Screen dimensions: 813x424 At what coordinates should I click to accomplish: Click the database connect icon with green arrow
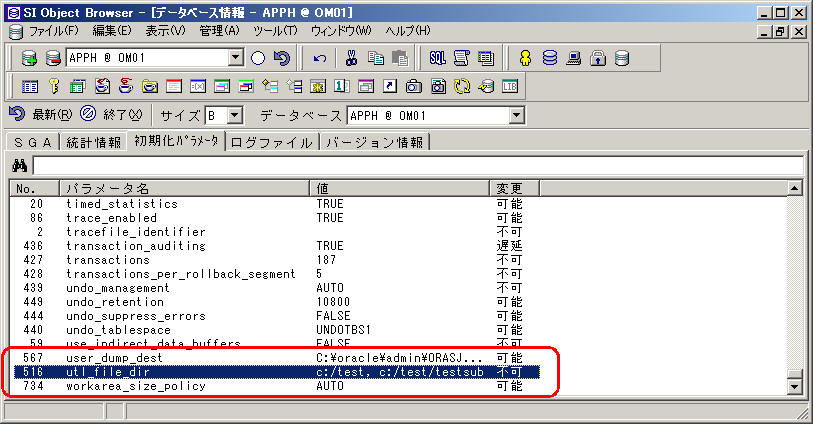click(28, 58)
